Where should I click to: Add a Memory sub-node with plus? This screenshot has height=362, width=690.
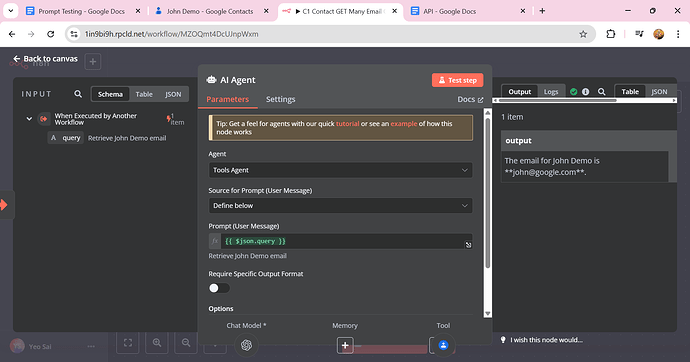click(x=345, y=345)
